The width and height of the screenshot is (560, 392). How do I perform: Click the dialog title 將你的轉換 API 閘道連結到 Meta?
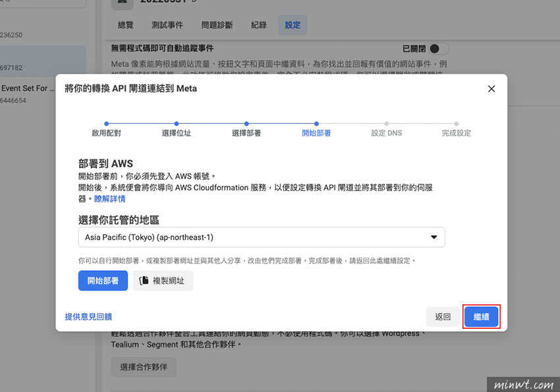click(x=130, y=88)
